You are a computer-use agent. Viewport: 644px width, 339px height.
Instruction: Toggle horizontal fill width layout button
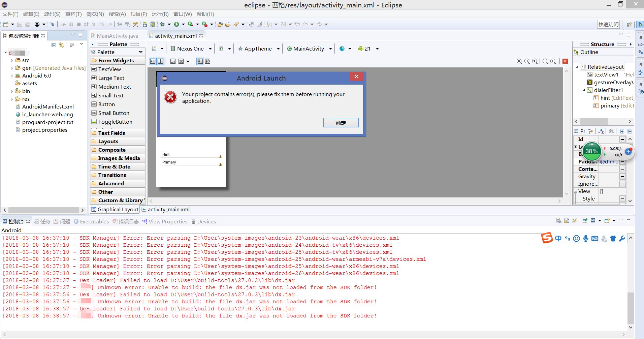[x=153, y=61]
